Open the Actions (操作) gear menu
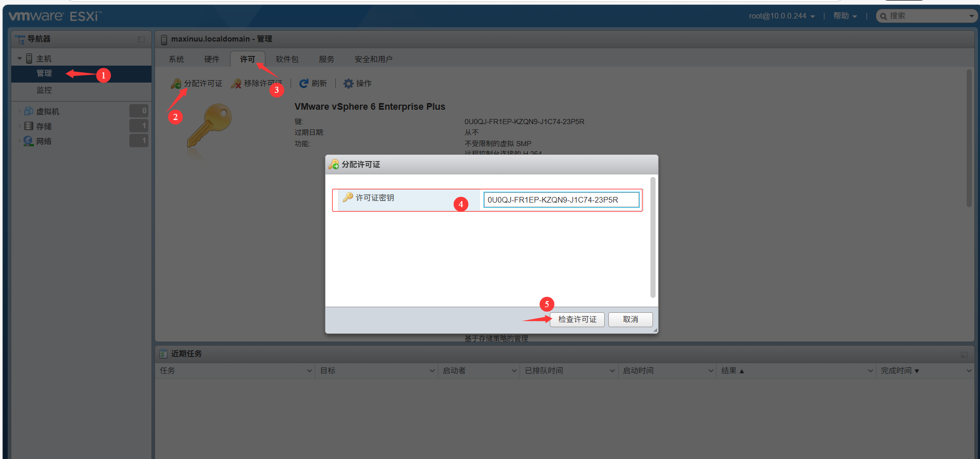This screenshot has height=459, width=980. (x=357, y=84)
